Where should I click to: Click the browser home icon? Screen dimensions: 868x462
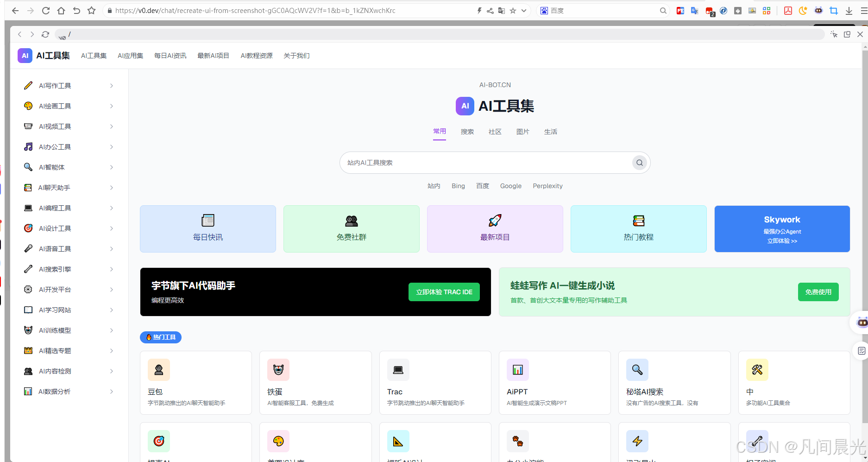[61, 11]
